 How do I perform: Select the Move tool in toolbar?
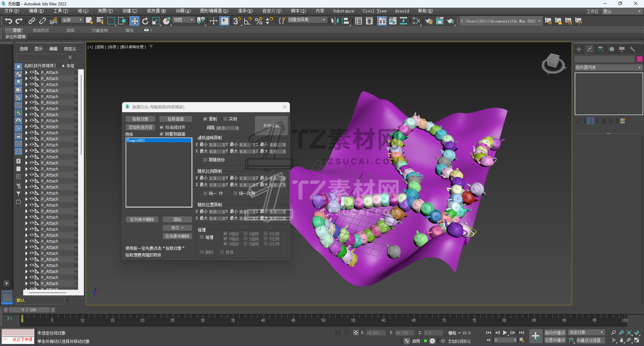click(134, 21)
